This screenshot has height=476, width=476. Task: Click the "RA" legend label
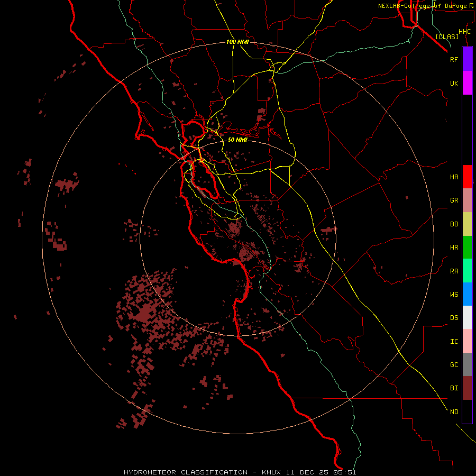454,271
